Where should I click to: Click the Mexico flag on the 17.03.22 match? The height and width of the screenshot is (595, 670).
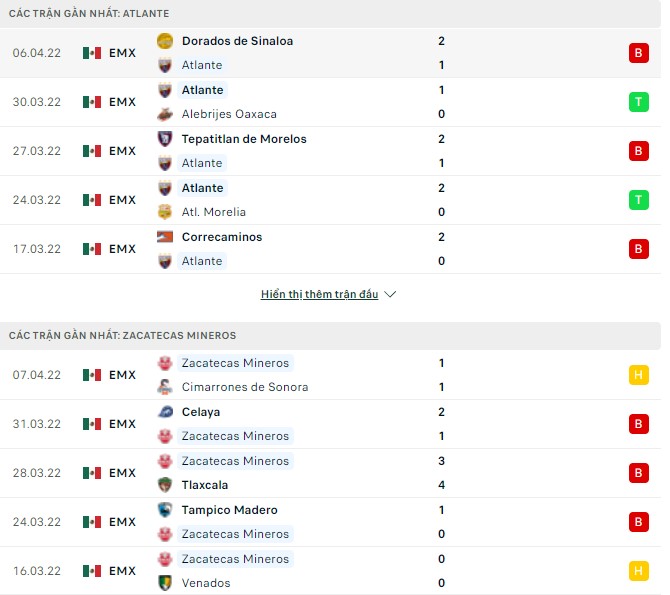click(x=92, y=249)
